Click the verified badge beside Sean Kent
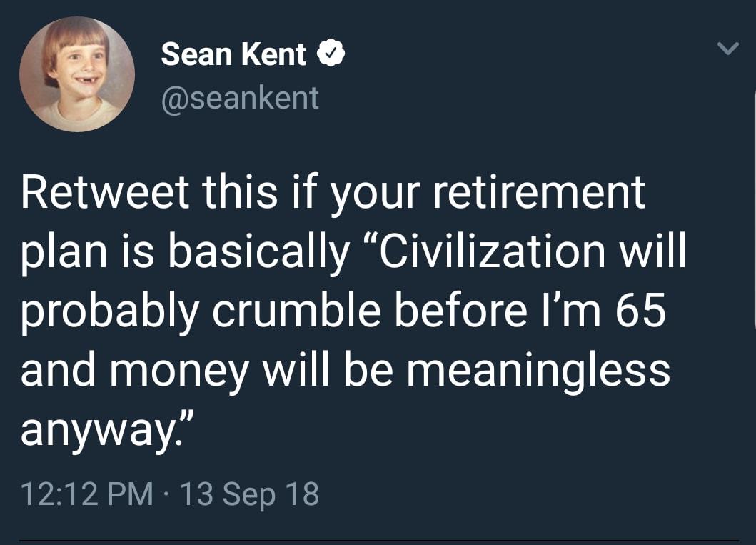The image size is (756, 545). pos(332,54)
